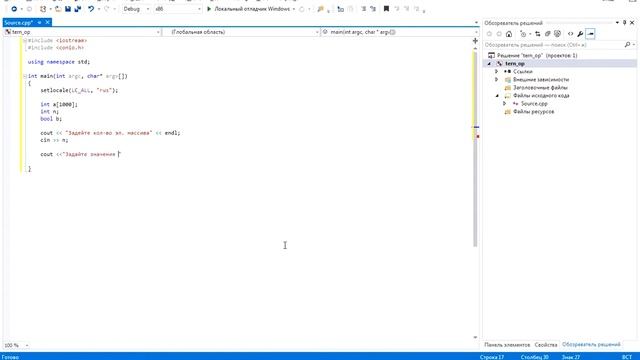Toggle a bookmark with the bookmark icon
Screen dimensions: 640x360
pyautogui.click(x=386, y=9)
